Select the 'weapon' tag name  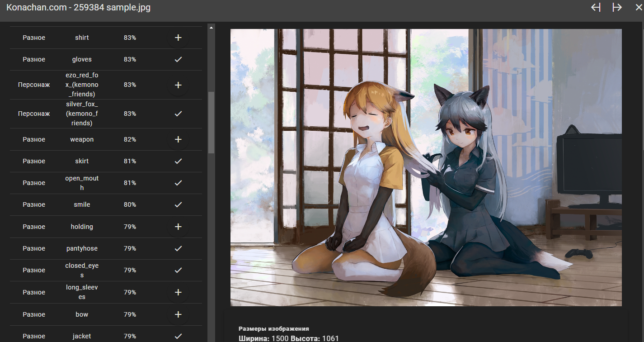(x=82, y=139)
